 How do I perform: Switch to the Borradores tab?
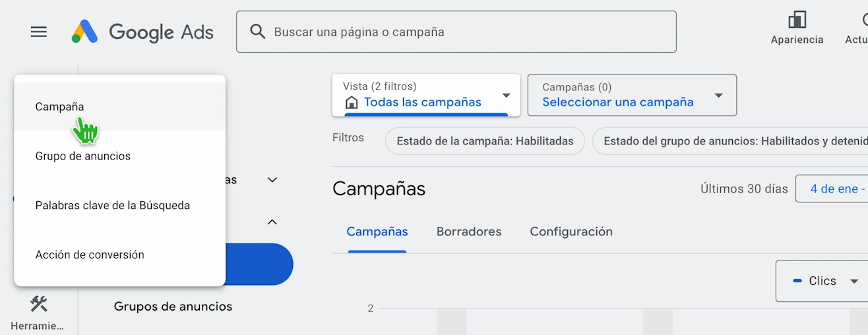pyautogui.click(x=469, y=231)
